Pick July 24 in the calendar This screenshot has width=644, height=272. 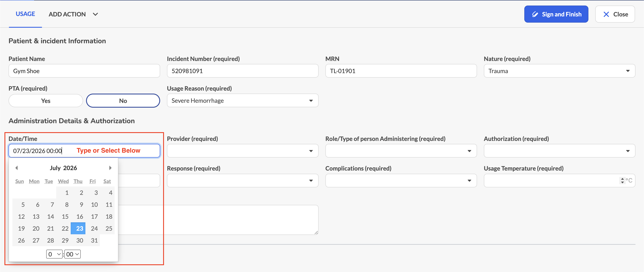(x=94, y=229)
